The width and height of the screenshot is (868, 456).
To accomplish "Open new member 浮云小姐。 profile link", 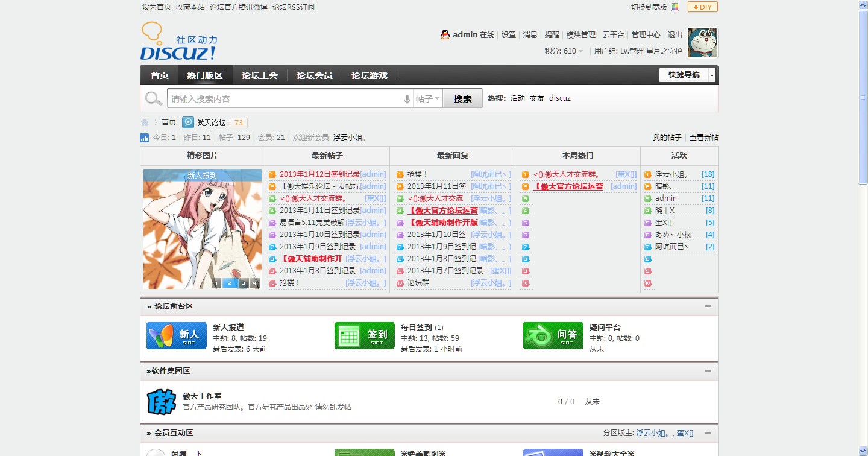I will (x=350, y=138).
